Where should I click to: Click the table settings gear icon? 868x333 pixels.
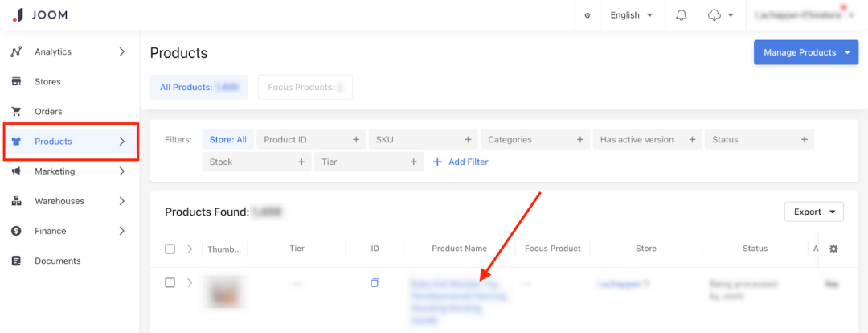click(833, 249)
